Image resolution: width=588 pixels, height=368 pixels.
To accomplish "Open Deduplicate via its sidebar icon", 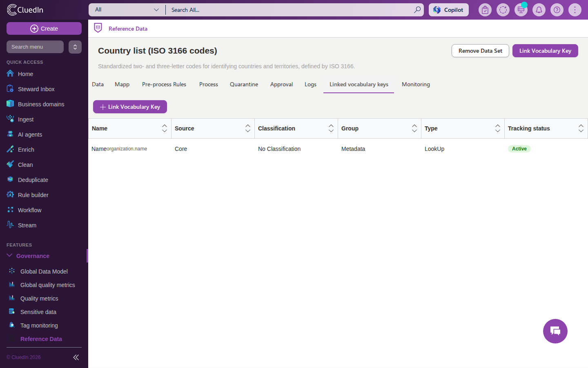I will click(x=10, y=180).
